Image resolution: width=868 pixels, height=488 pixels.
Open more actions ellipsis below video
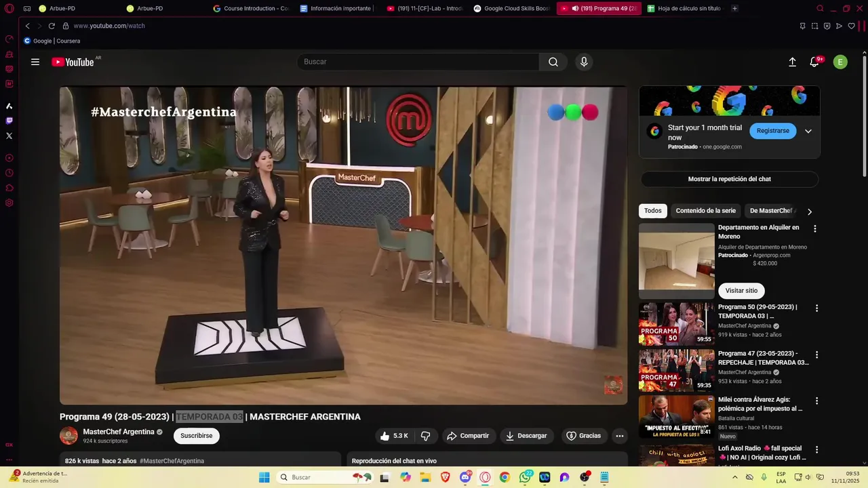pos(620,436)
